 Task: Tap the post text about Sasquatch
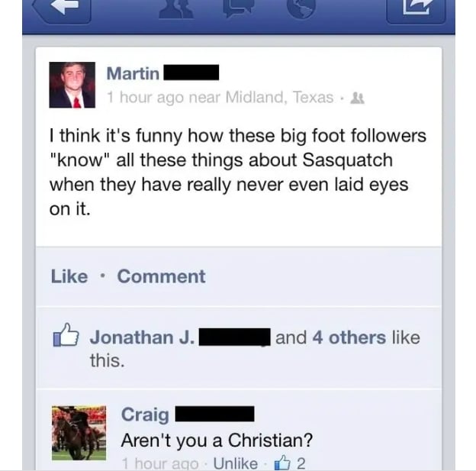click(238, 172)
